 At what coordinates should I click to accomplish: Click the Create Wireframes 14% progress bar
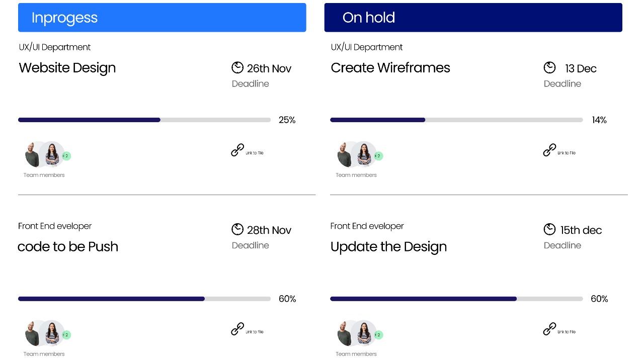(456, 120)
